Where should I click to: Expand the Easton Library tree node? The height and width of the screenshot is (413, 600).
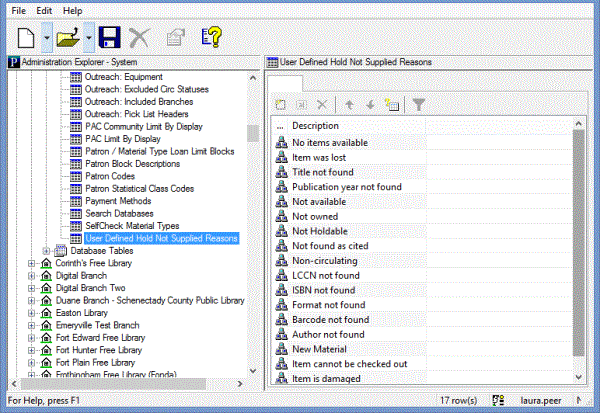point(32,312)
